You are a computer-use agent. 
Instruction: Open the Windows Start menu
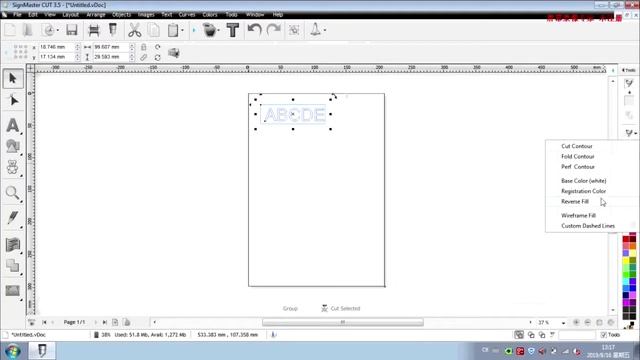[x=13, y=351]
